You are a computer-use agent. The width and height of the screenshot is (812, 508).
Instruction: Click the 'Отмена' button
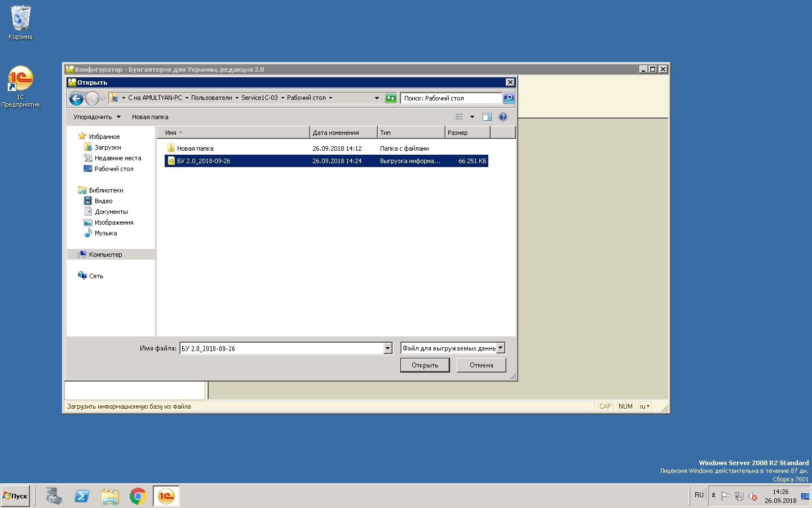(x=482, y=365)
